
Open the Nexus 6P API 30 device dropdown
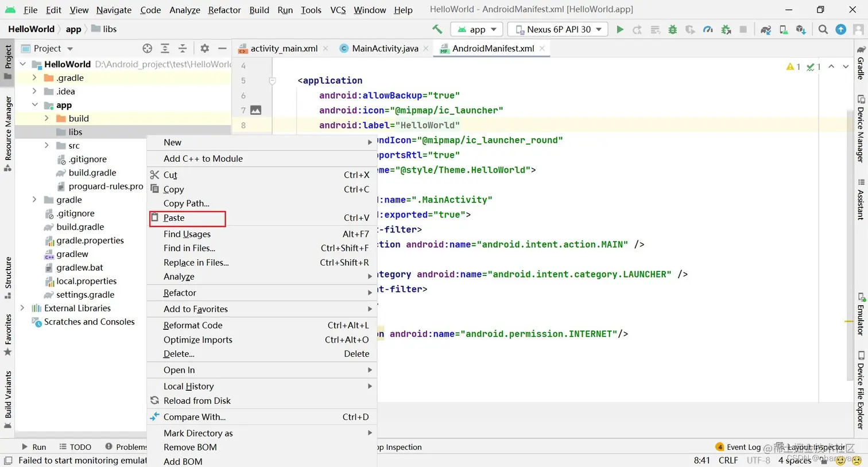(558, 29)
